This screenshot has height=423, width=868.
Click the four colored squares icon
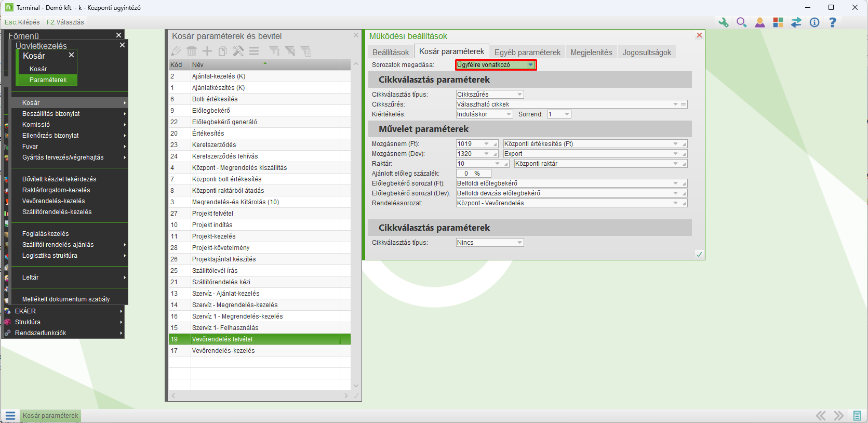pos(778,22)
